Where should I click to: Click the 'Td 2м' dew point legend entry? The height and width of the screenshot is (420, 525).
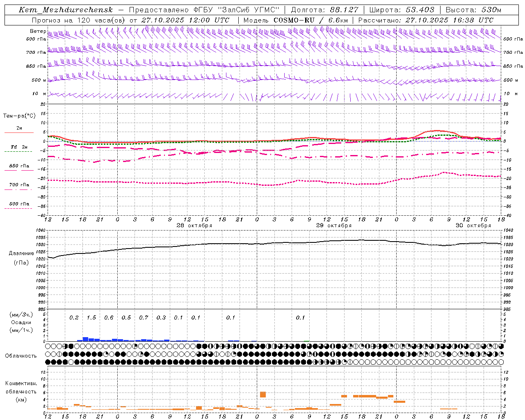(19, 147)
